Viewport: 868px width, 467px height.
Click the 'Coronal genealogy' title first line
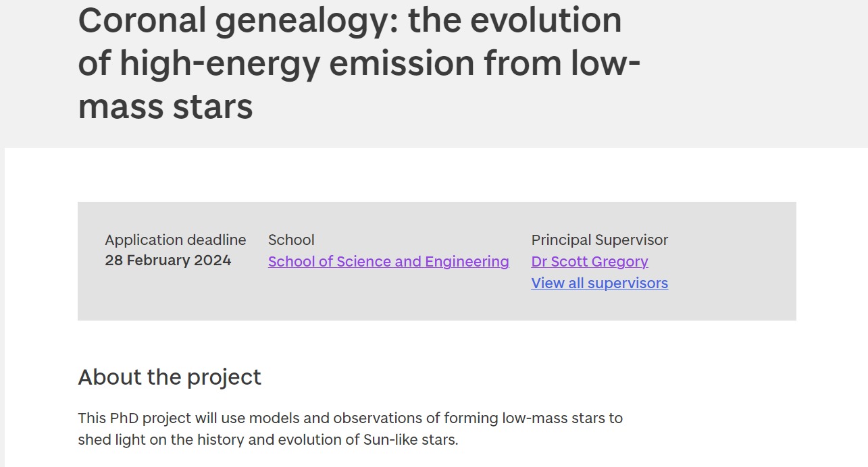(x=350, y=20)
